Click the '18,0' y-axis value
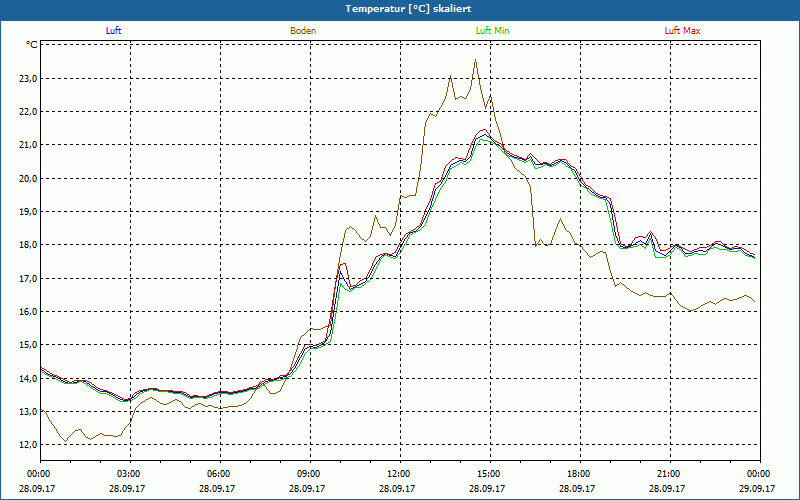Screen dimensions: 800x500 tap(28, 245)
